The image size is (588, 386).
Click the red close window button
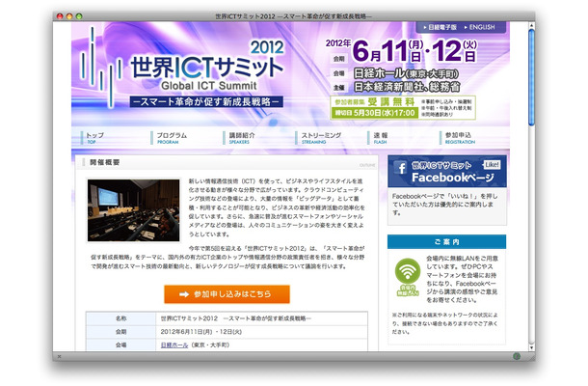point(60,16)
